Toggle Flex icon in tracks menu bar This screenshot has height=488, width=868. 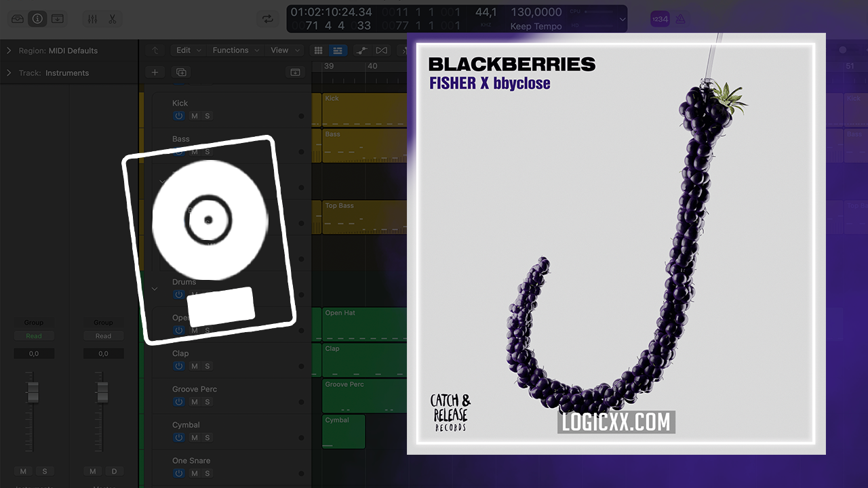click(x=382, y=50)
